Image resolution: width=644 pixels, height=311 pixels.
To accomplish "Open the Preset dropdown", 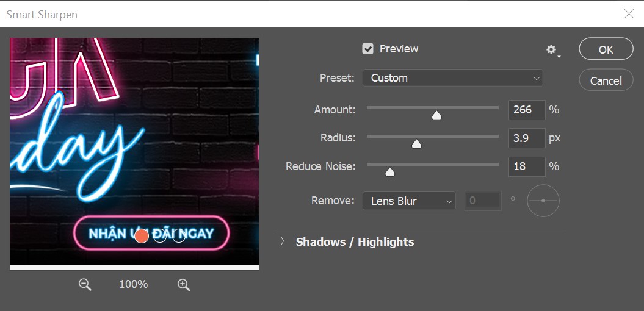I will click(x=452, y=78).
